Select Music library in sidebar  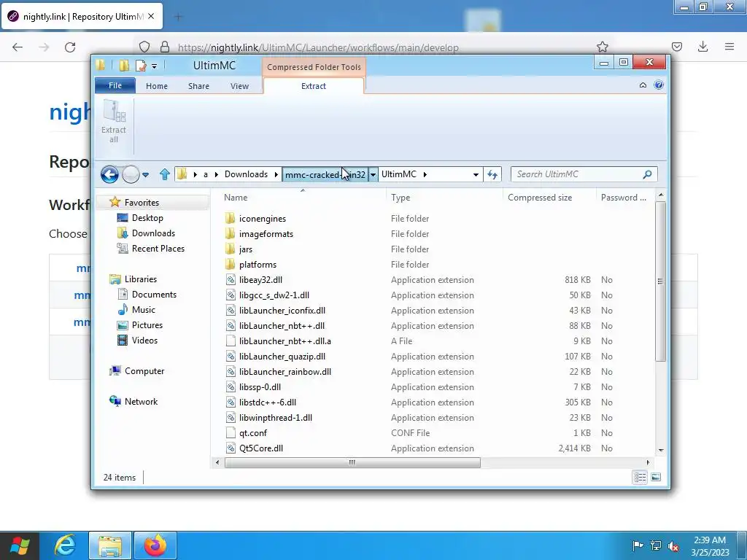tap(144, 309)
